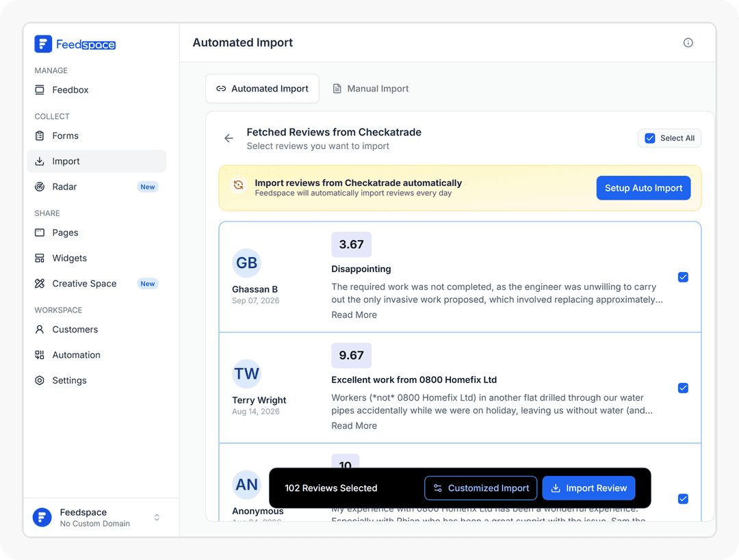Click the Aug 14, 2026 date
Image resolution: width=739 pixels, height=560 pixels.
pos(255,412)
